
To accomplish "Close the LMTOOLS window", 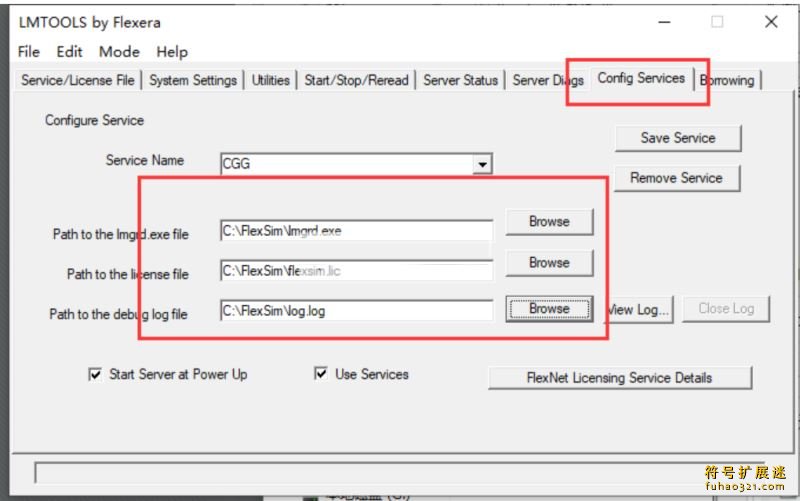I will pos(771,22).
